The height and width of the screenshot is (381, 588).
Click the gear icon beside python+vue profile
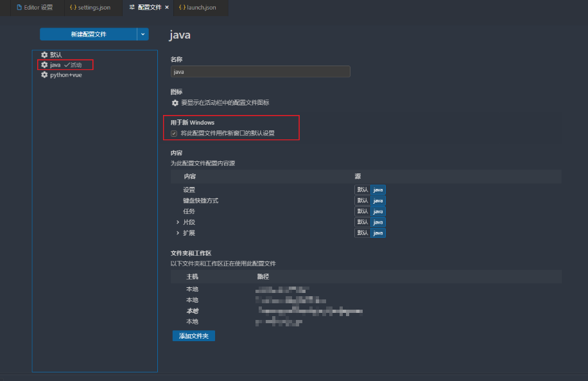pos(44,75)
